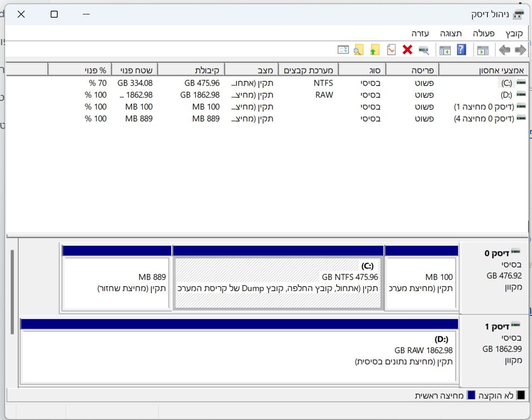This screenshot has height=420, width=532.
Task: Sort by the מערכת קבצים column header
Action: [x=308, y=70]
